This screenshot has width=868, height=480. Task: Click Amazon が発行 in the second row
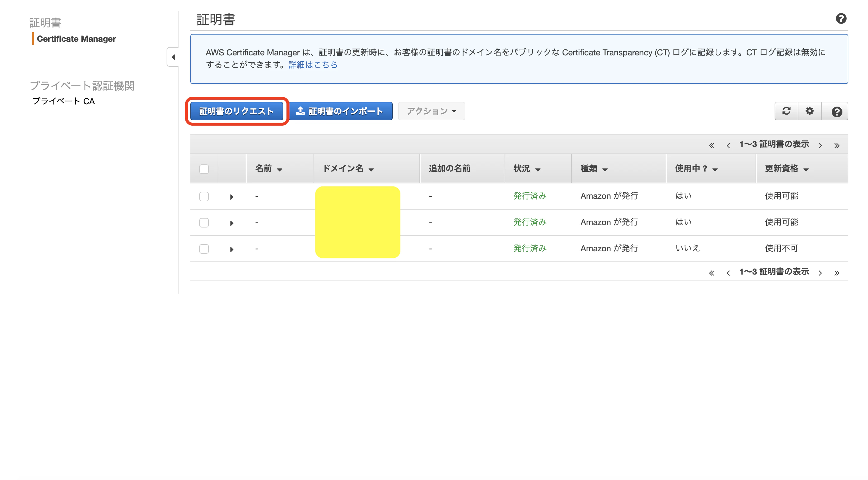[x=609, y=222]
